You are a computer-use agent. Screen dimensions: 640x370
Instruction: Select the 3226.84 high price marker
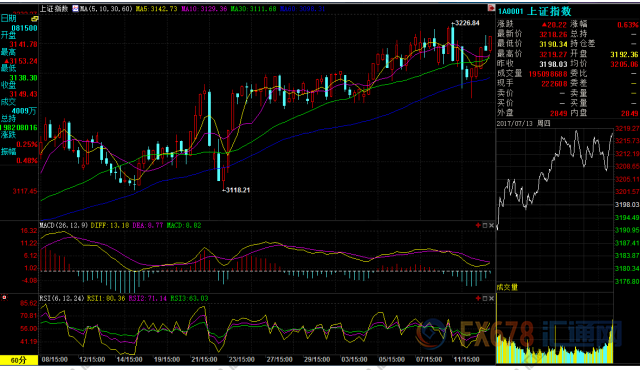click(x=467, y=23)
